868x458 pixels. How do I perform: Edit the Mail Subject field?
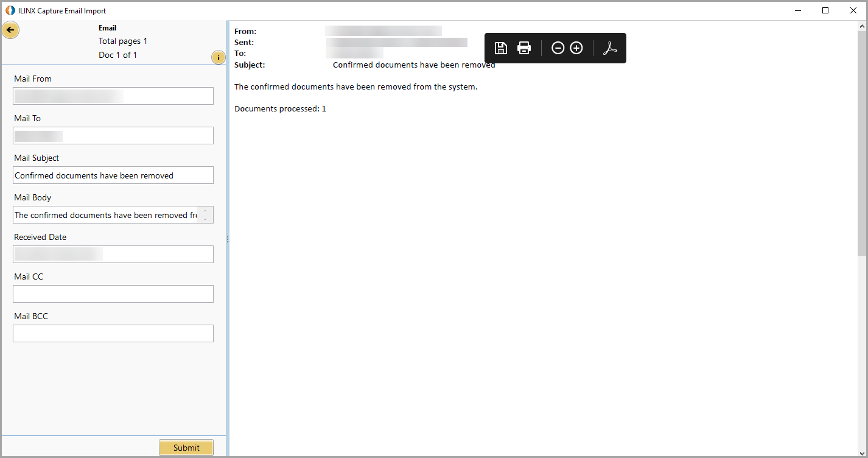point(113,175)
